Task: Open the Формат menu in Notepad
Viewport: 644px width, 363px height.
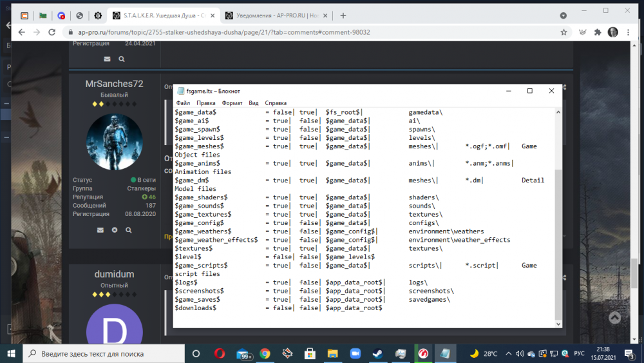Action: 232,103
